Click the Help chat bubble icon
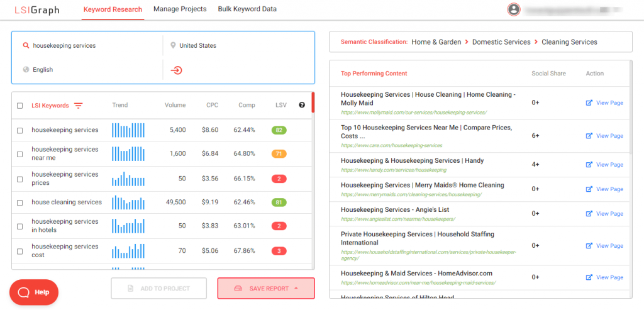644x310 pixels. [25, 292]
